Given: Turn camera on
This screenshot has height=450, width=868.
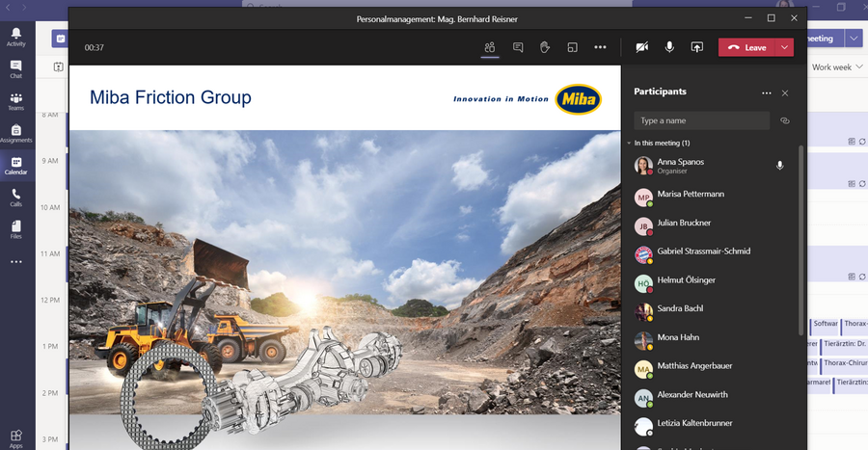Looking at the screenshot, I should pyautogui.click(x=642, y=47).
